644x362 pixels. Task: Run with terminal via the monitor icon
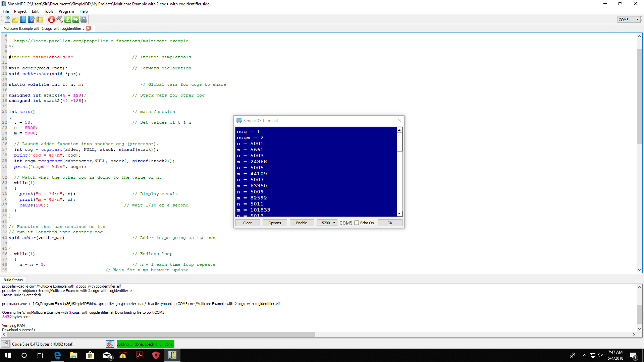pyautogui.click(x=84, y=20)
